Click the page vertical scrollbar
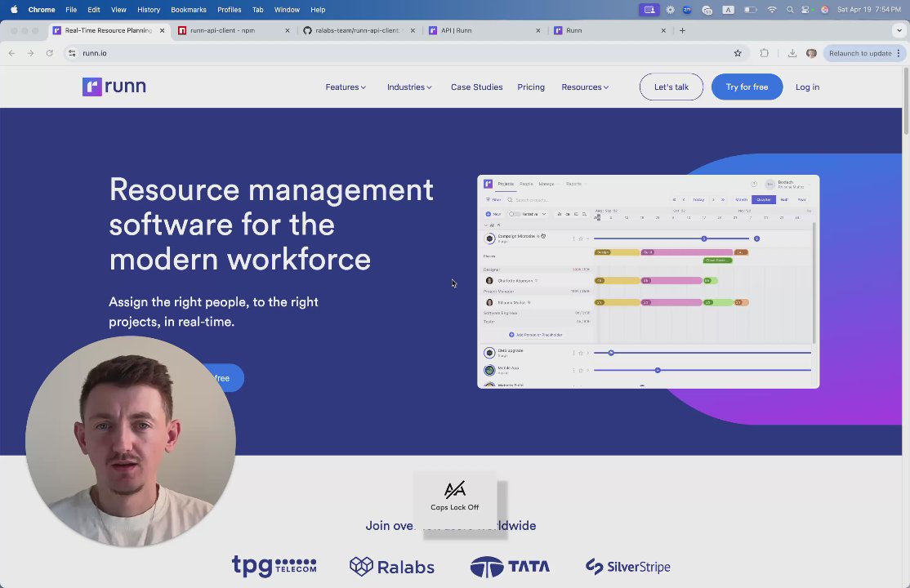This screenshot has height=588, width=910. (906, 101)
